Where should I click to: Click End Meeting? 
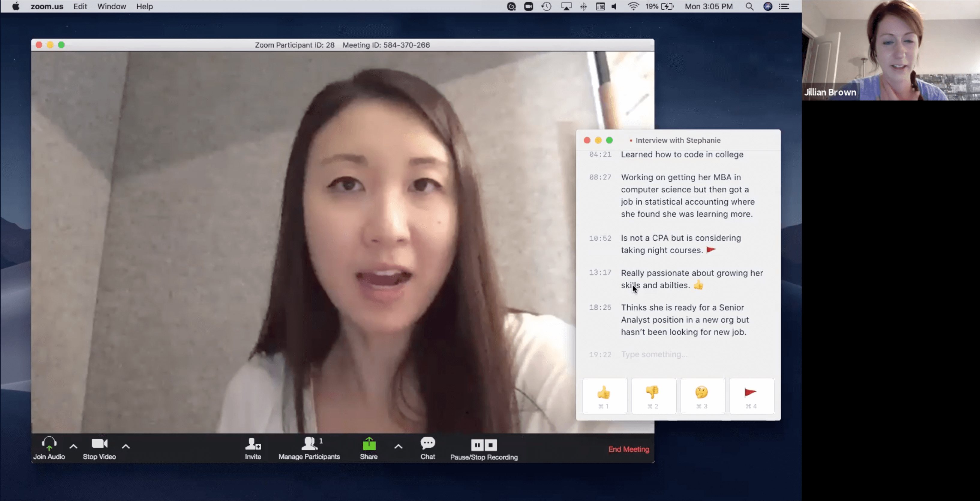click(x=628, y=449)
